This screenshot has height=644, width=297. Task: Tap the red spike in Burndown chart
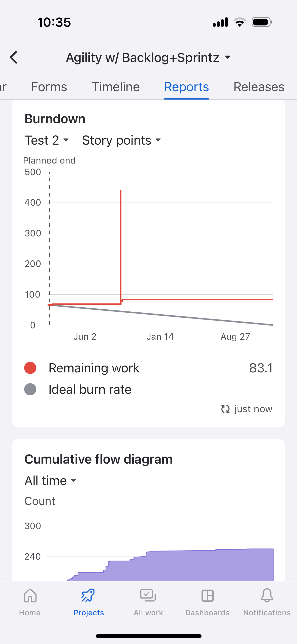[121, 247]
